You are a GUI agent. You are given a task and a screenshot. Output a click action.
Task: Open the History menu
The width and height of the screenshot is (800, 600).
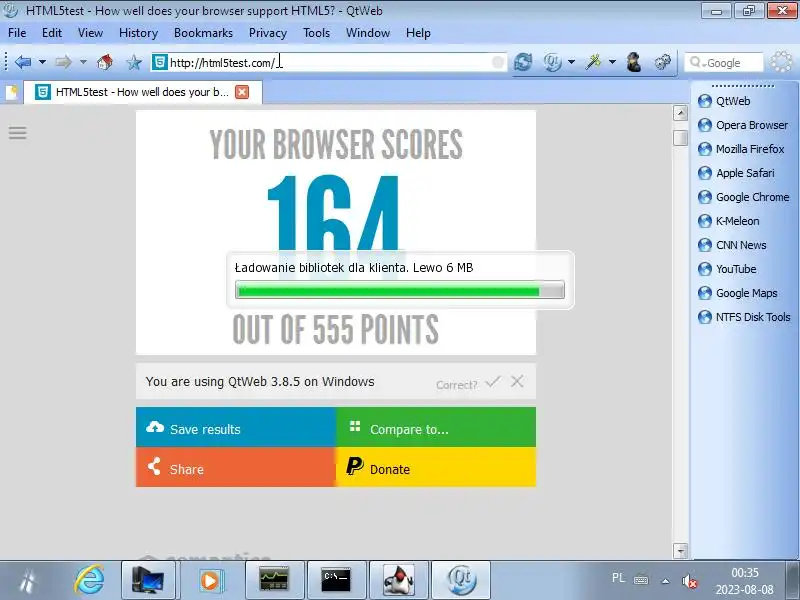(138, 33)
